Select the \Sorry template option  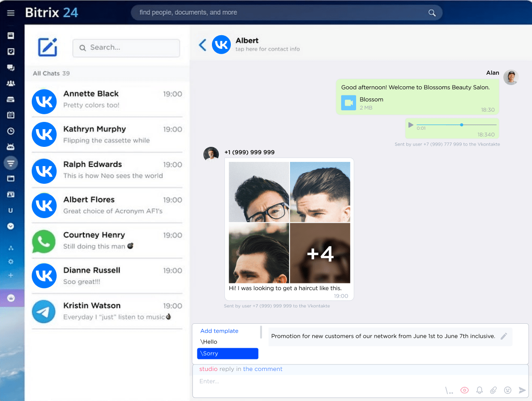tap(227, 353)
